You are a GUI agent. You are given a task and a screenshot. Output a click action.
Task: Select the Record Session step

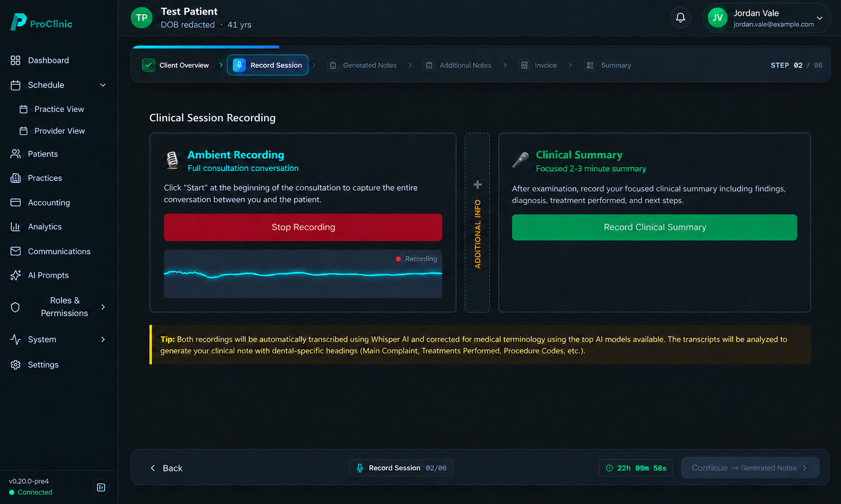coord(267,65)
